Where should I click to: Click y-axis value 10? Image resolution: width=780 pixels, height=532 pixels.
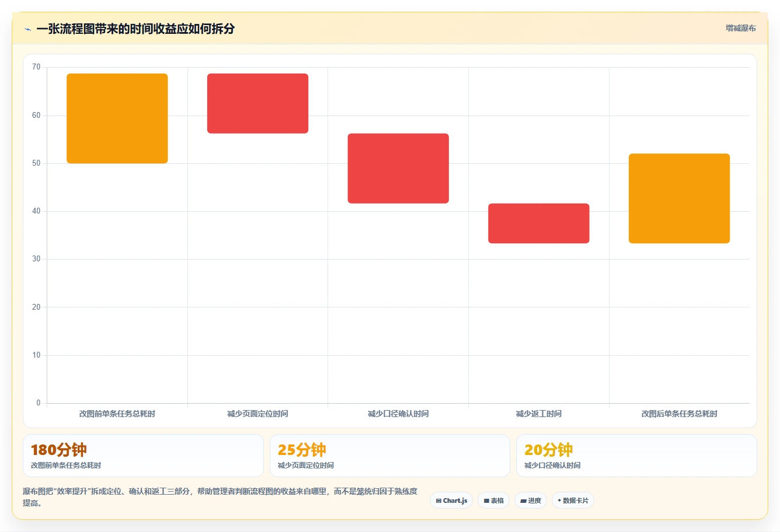click(36, 355)
